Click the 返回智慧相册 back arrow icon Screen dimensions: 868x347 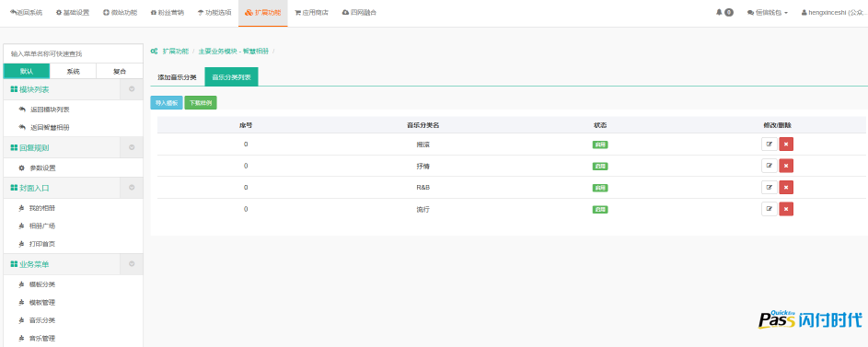[x=22, y=127]
